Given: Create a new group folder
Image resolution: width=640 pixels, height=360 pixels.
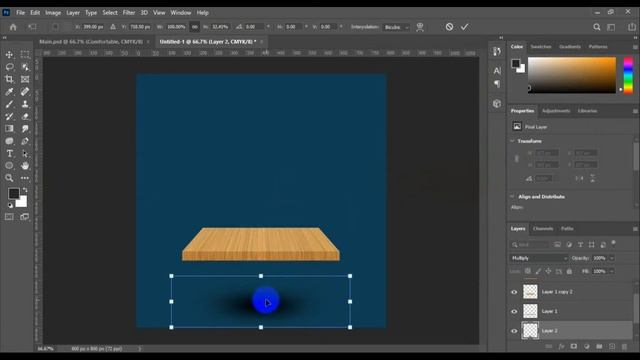Looking at the screenshot, I should point(599,347).
